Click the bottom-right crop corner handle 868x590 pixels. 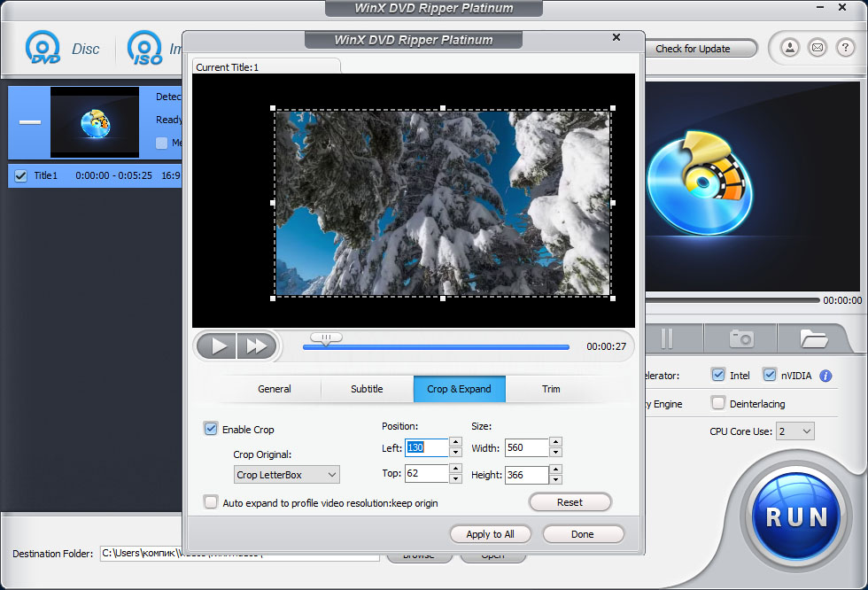coord(613,299)
